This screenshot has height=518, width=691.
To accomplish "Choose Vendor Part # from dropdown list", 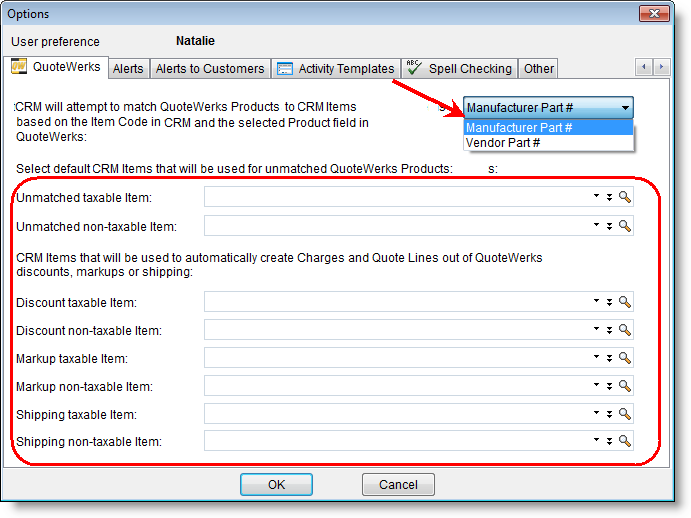I will point(502,143).
